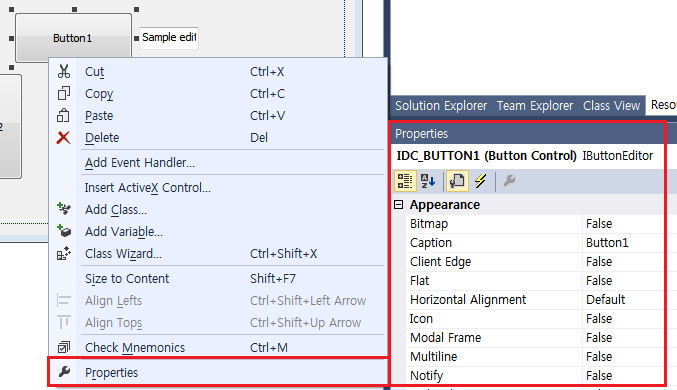This screenshot has width=677, height=390.
Task: Select Add Event Handler...
Action: coord(218,162)
